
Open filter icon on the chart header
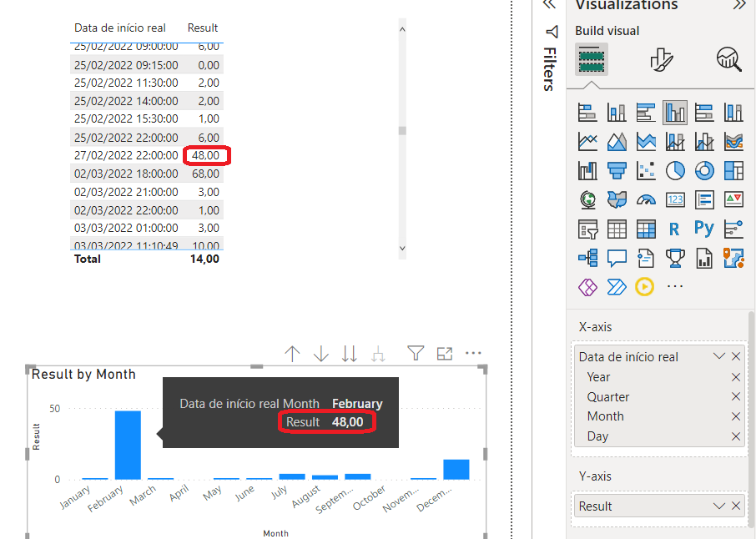(416, 354)
